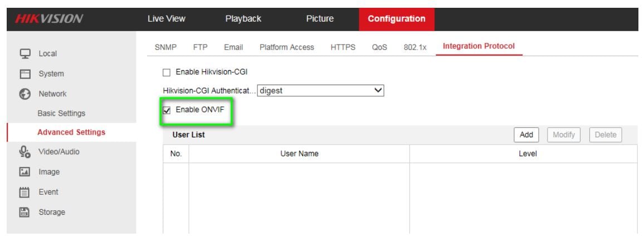This screenshot has width=644, height=242.
Task: Open the HTTPS settings tab
Action: tap(343, 47)
